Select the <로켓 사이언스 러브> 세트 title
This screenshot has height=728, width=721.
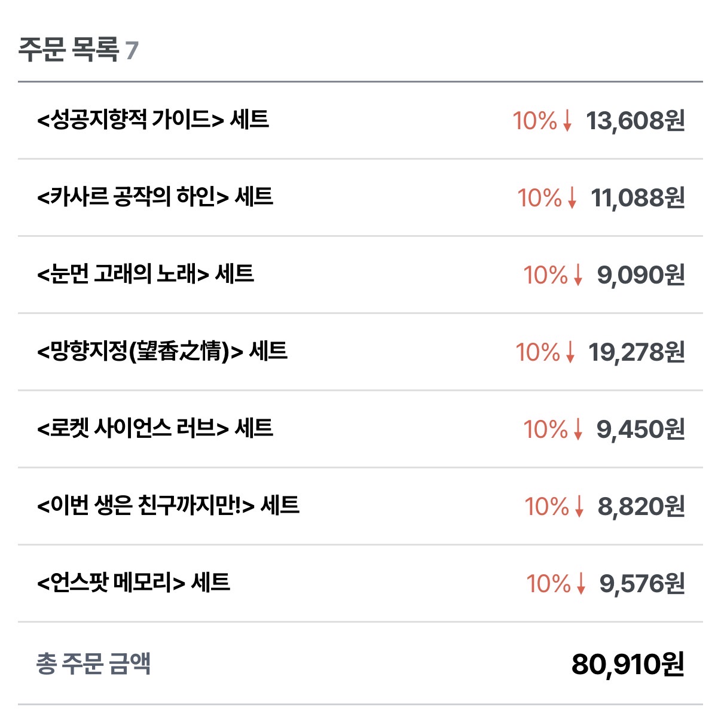point(155,428)
